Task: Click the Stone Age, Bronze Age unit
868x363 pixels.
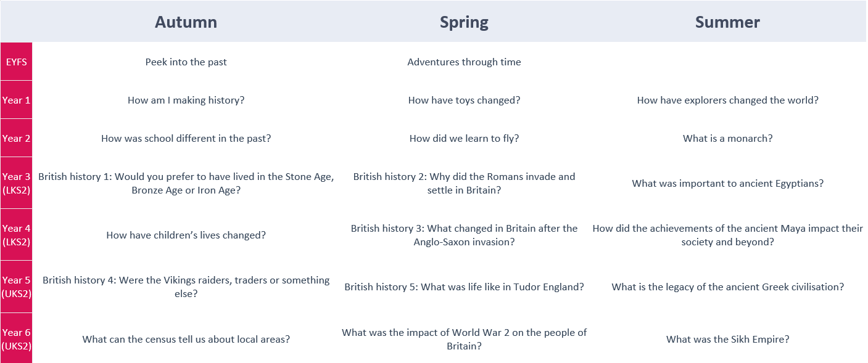Action: click(186, 183)
